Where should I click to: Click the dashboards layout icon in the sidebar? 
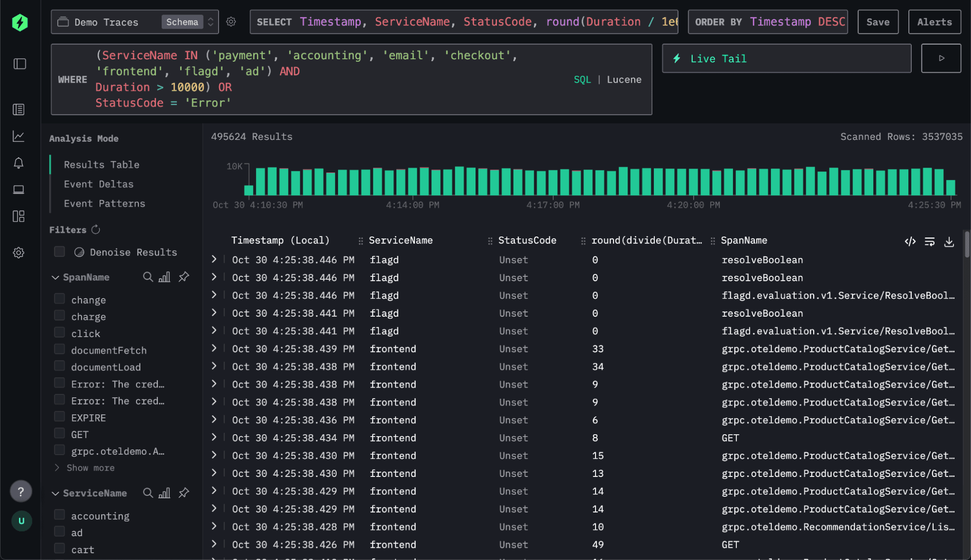tap(18, 216)
